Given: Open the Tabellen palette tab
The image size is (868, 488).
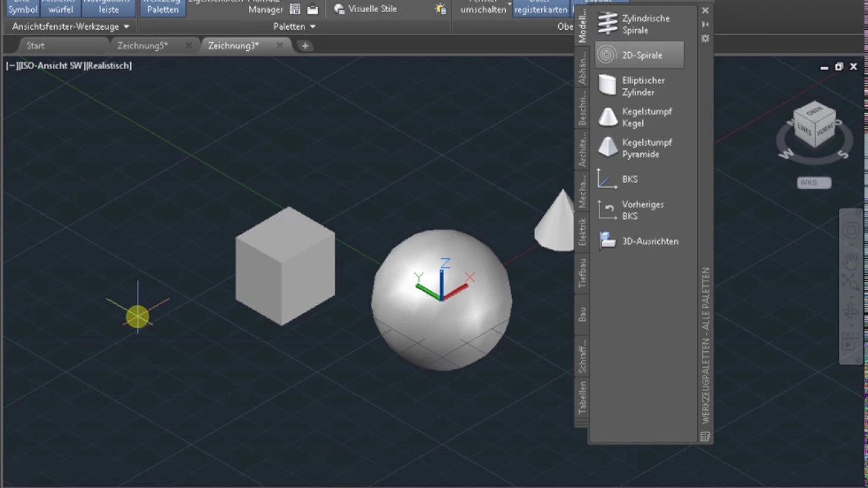Looking at the screenshot, I should pos(582,397).
